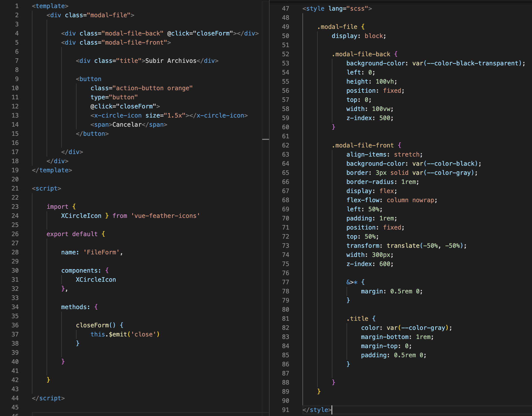The image size is (532, 416).
Task: Click the closing </script> tag
Action: [48, 398]
